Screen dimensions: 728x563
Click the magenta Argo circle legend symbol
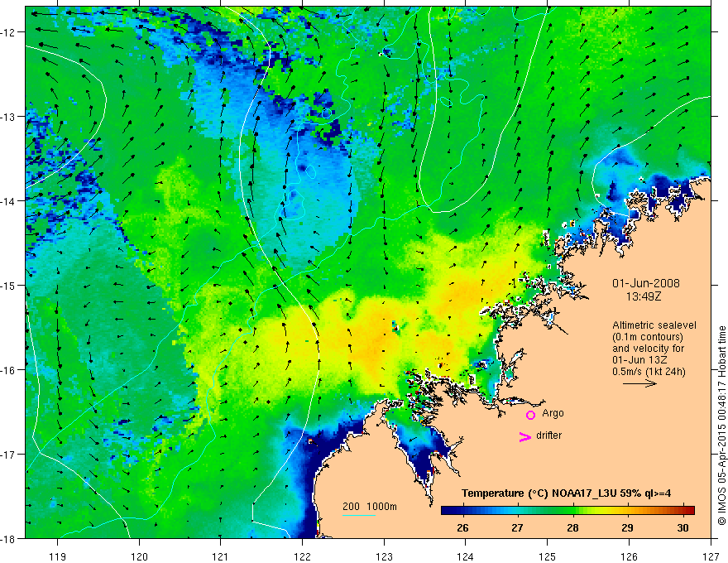click(x=530, y=415)
